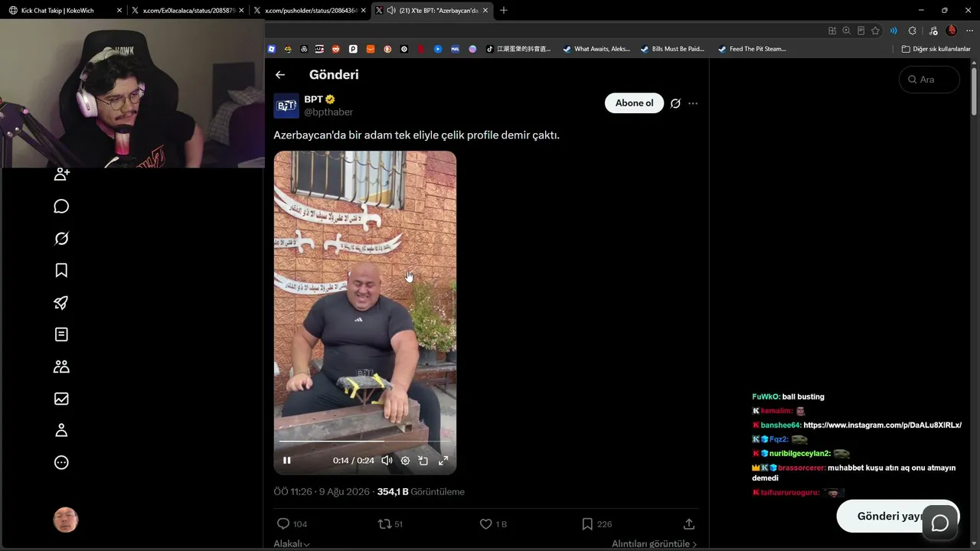Click the add-person icon in the sidebar
The height and width of the screenshot is (551, 980).
(62, 174)
